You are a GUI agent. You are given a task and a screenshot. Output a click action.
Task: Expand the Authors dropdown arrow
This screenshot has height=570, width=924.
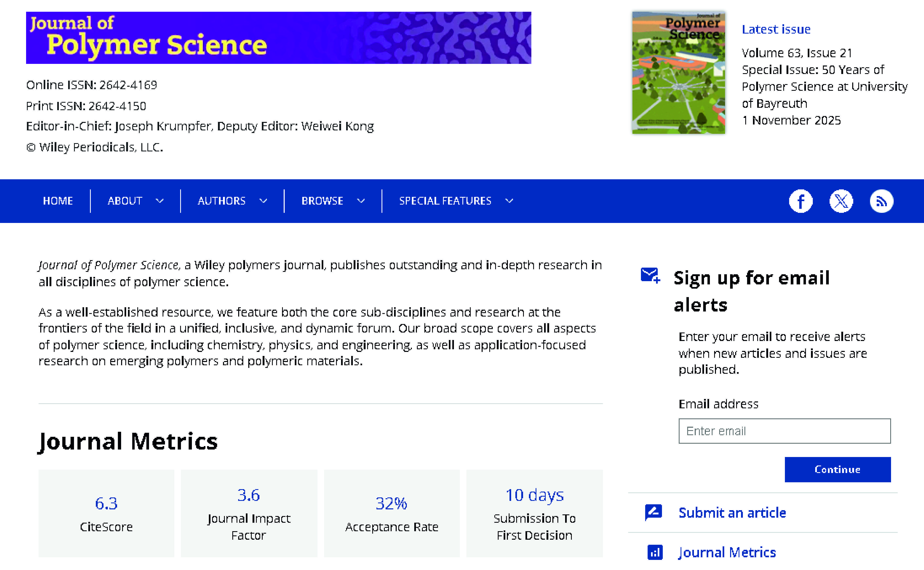263,201
